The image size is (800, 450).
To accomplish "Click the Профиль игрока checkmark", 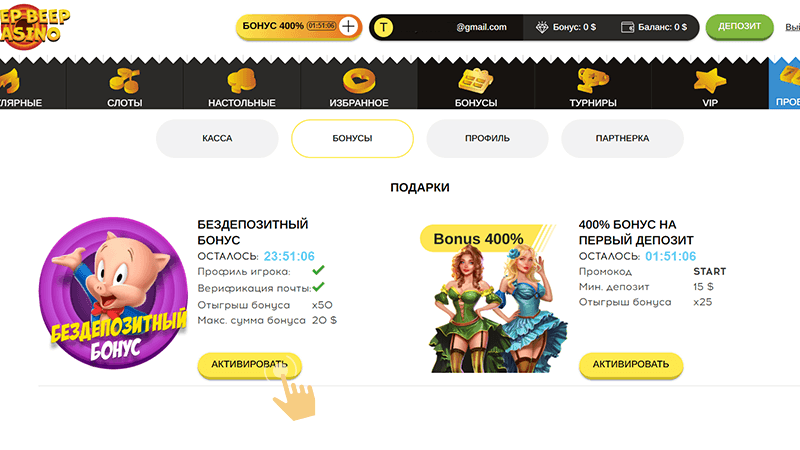I will pos(318,270).
